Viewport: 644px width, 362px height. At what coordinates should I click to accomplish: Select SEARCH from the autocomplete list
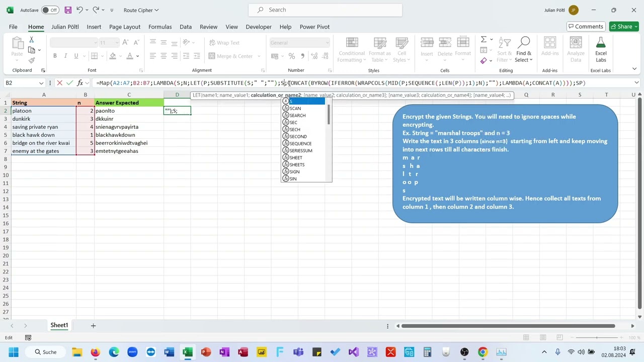pyautogui.click(x=303, y=116)
